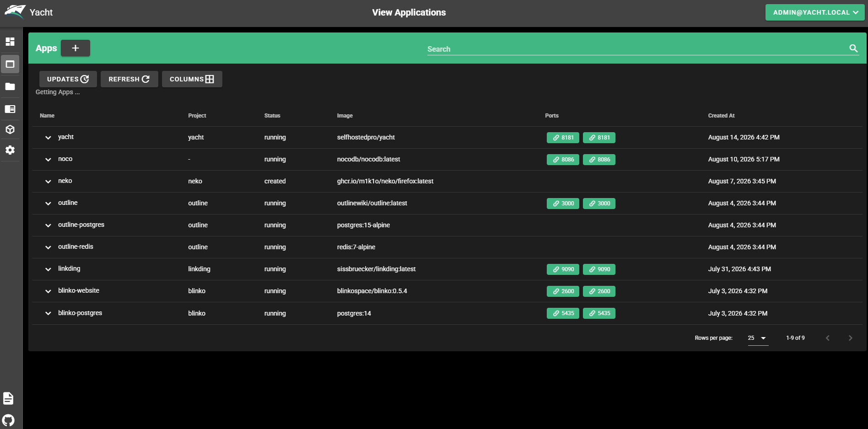This screenshot has width=868, height=429.
Task: Go to the previous page of apps
Action: pos(827,338)
